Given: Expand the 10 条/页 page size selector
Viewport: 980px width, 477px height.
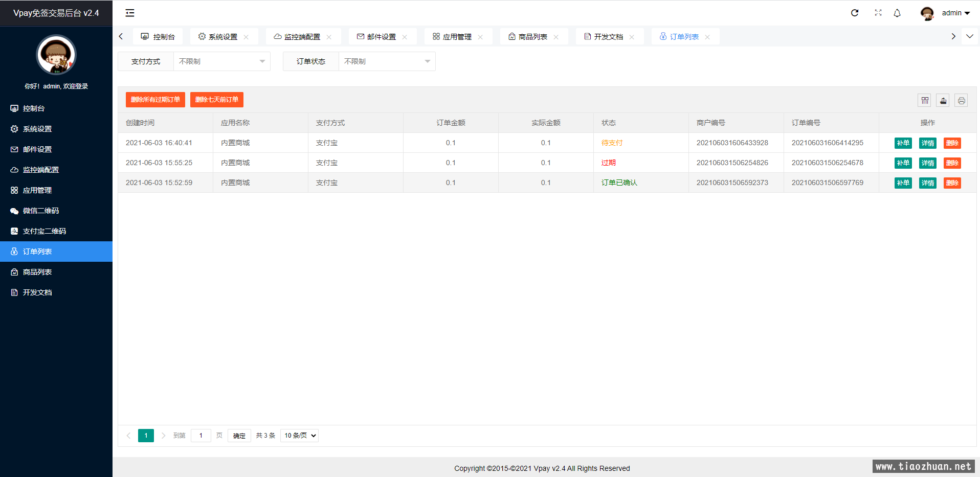Looking at the screenshot, I should pyautogui.click(x=300, y=436).
